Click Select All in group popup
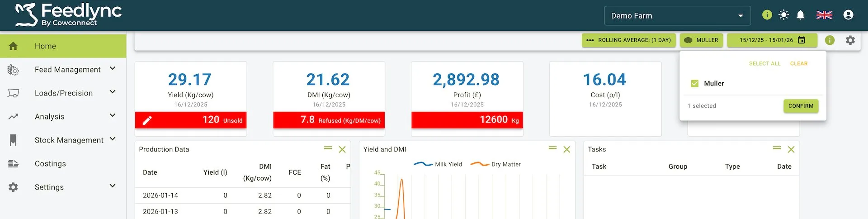Image resolution: width=868 pixels, height=219 pixels. tap(765, 64)
